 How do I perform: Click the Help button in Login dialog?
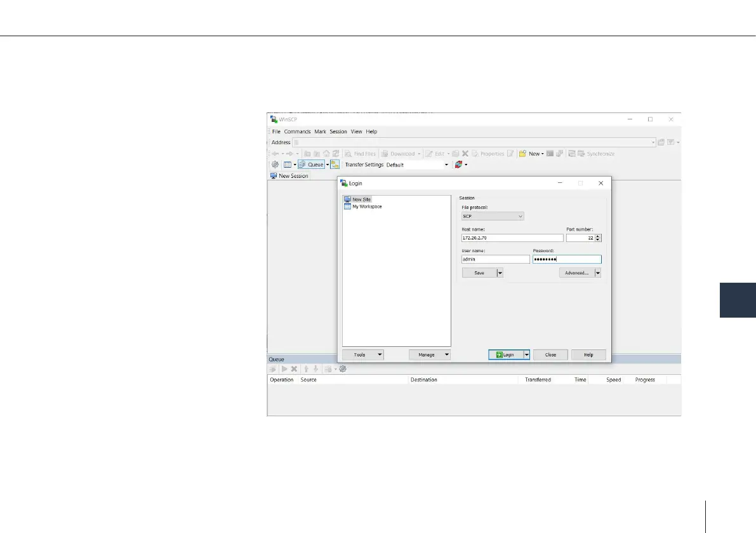[588, 355]
